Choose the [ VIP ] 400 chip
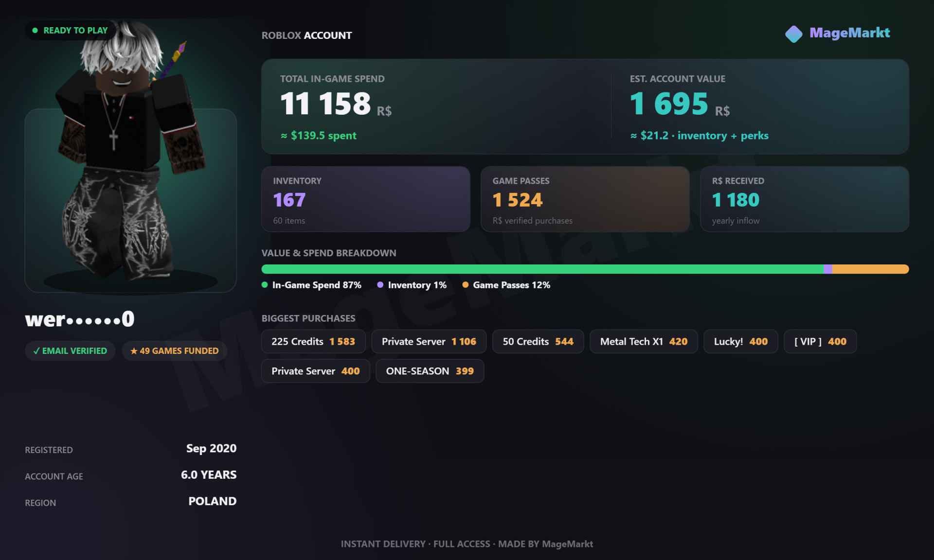The width and height of the screenshot is (934, 560). tap(820, 342)
